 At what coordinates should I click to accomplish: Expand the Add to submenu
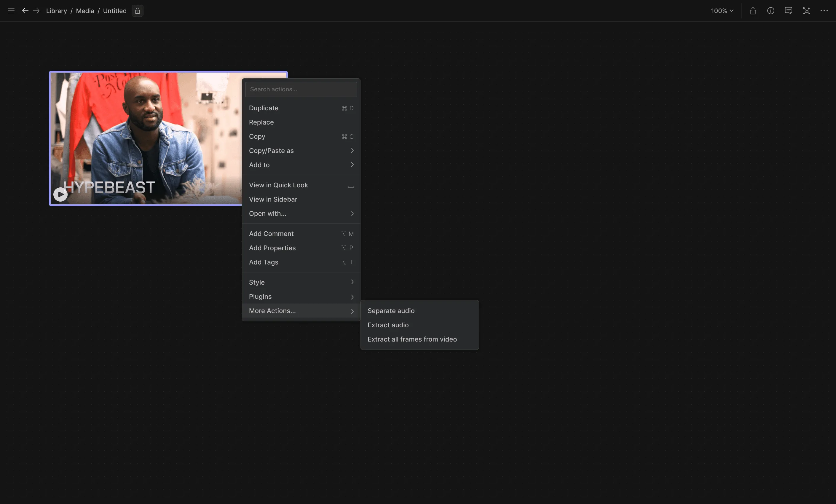[x=301, y=165]
